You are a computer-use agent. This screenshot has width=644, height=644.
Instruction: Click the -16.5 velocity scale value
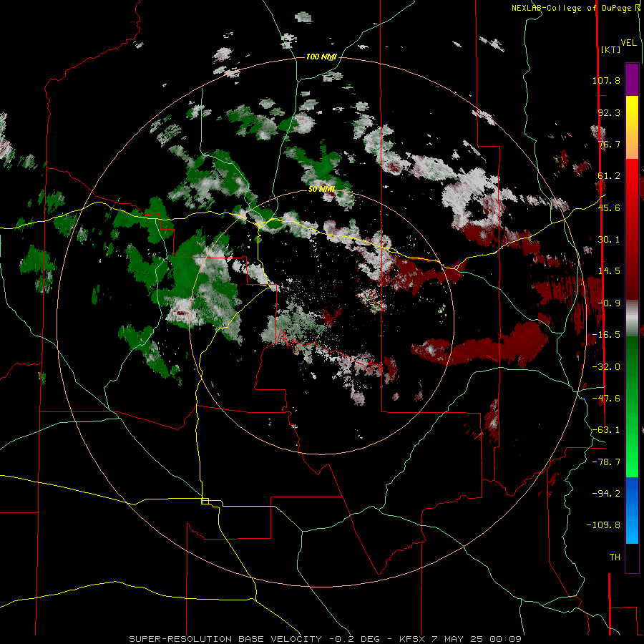pyautogui.click(x=606, y=335)
